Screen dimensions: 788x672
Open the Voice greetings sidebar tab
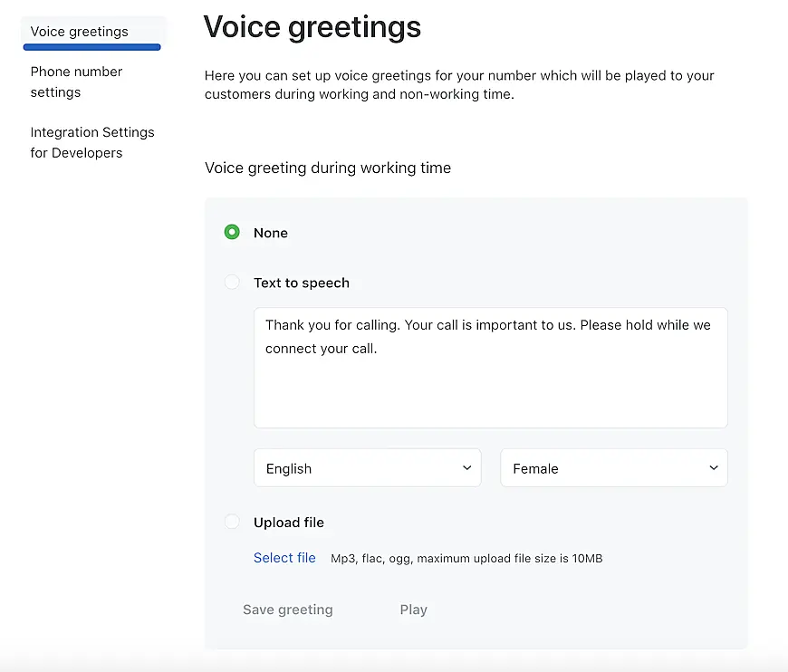point(80,32)
